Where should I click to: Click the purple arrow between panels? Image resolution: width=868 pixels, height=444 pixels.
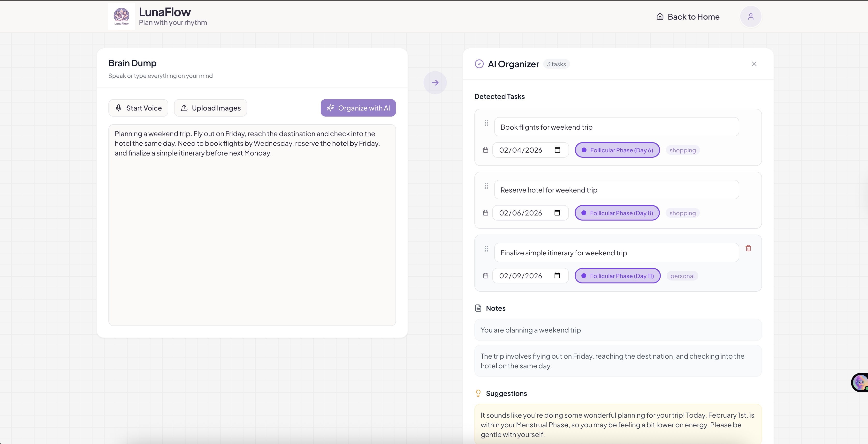point(435,83)
